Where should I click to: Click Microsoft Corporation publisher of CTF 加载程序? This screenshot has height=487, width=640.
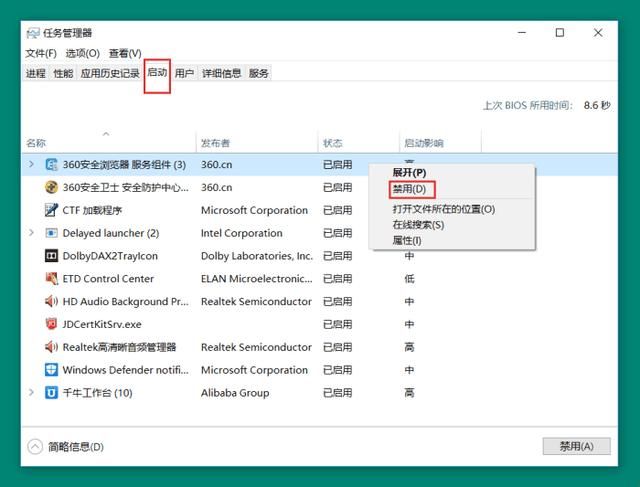click(x=255, y=210)
